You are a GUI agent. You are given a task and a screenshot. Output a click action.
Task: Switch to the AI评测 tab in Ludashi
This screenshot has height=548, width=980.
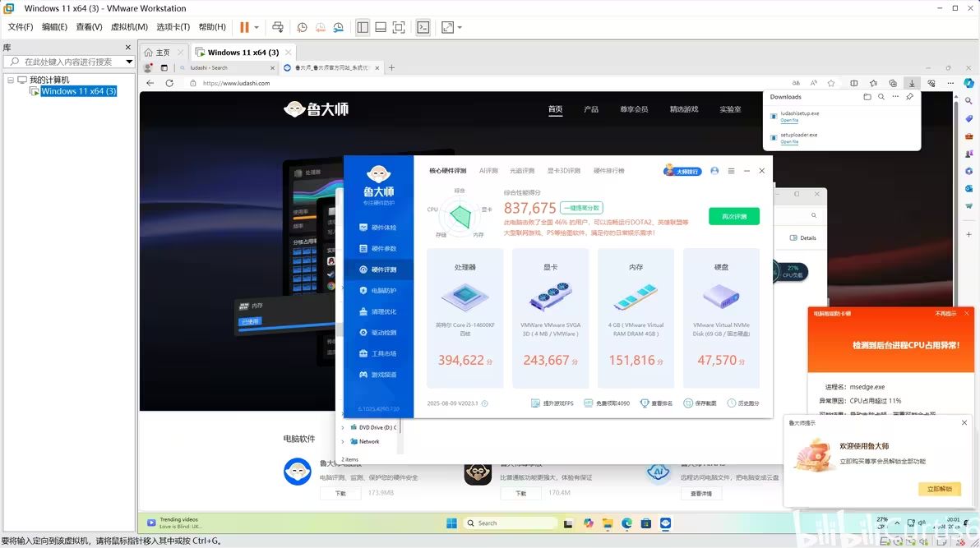pyautogui.click(x=488, y=171)
